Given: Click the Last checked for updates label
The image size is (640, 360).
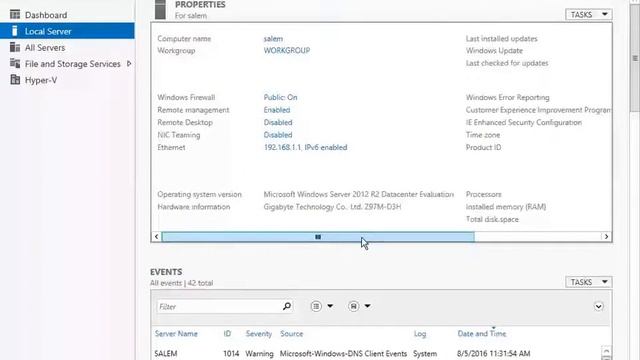Looking at the screenshot, I should 507,63.
